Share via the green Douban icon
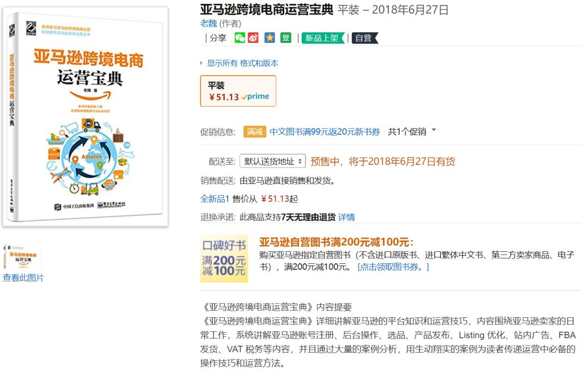Image resolution: width=588 pixels, height=370 pixels. click(x=286, y=38)
